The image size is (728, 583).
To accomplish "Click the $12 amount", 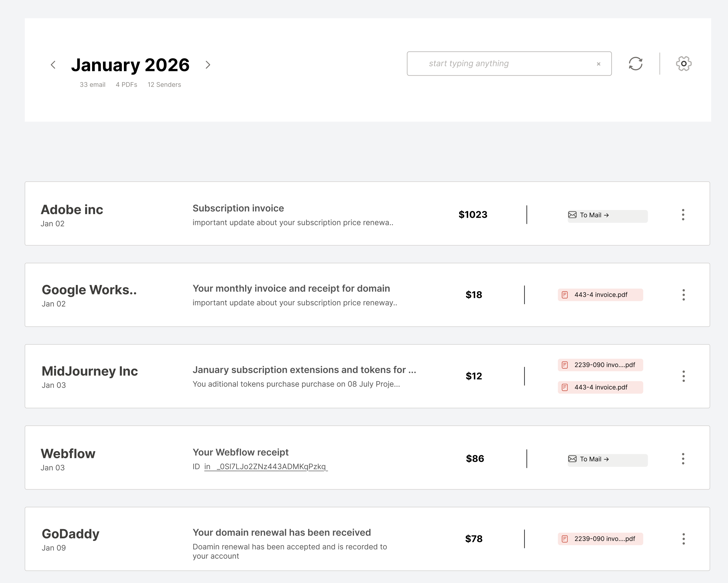I will [x=474, y=376].
